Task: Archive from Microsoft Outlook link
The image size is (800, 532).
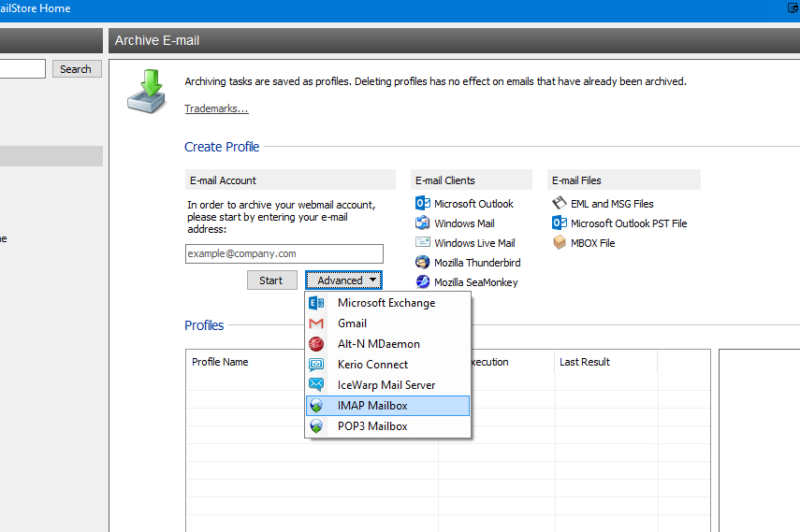Action: (x=473, y=204)
